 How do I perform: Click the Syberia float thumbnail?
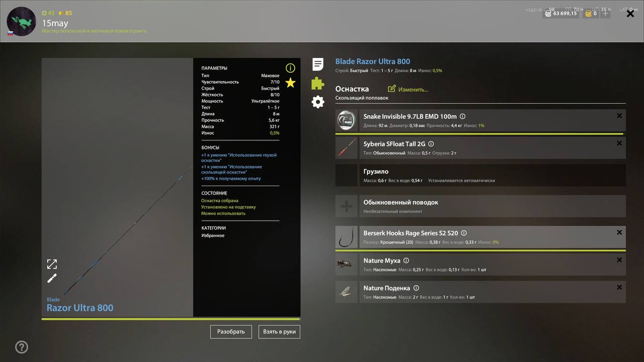click(347, 148)
